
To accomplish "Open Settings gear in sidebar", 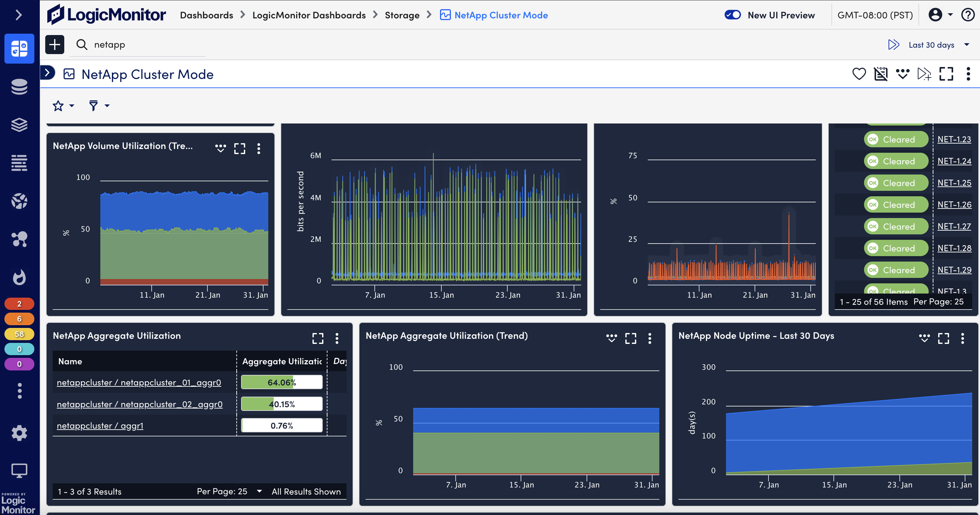I will (x=19, y=433).
